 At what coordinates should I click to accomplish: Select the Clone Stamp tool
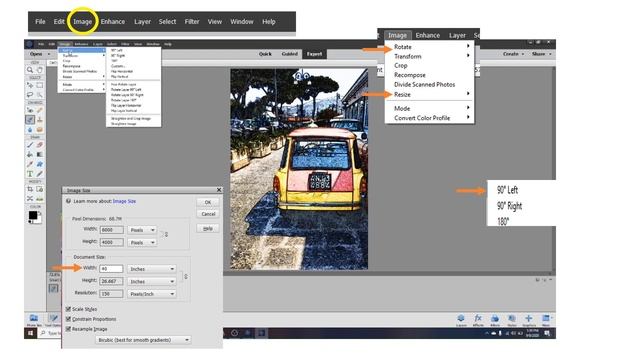(40, 120)
